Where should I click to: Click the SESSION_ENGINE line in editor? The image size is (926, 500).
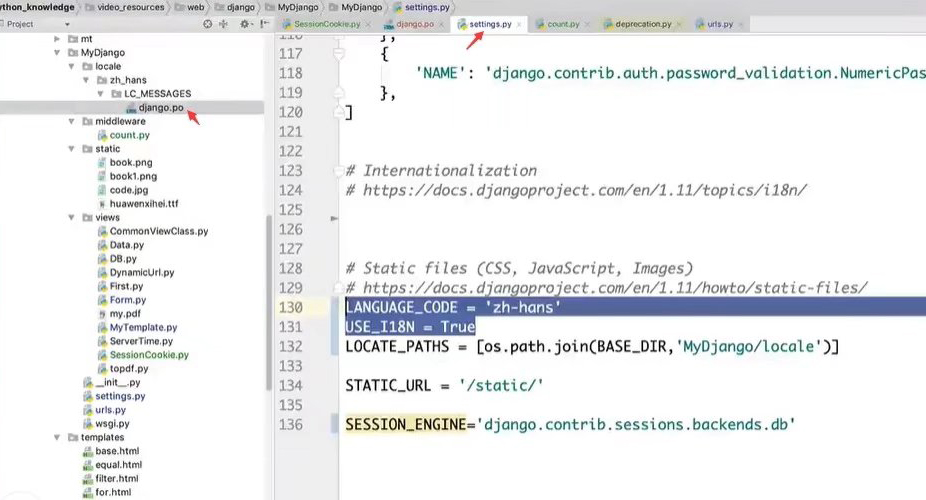570,424
